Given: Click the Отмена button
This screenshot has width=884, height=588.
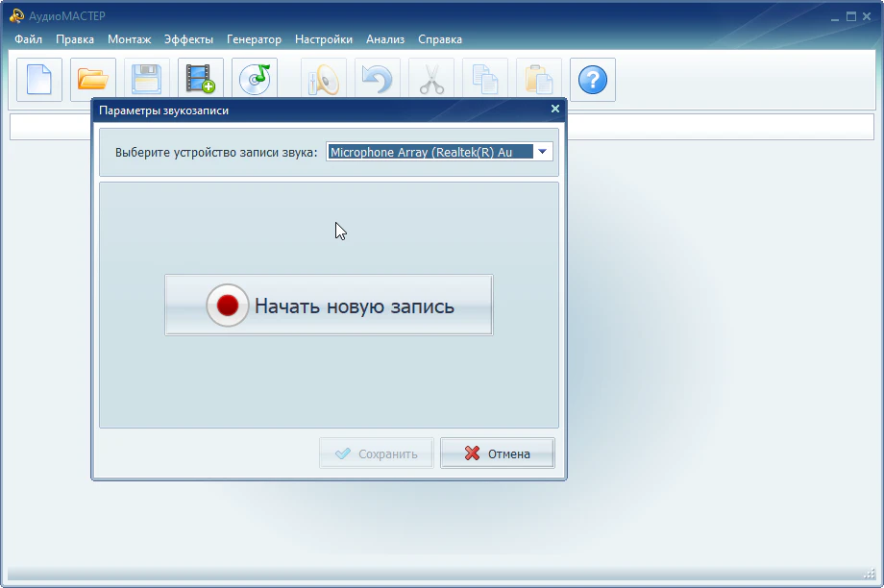Looking at the screenshot, I should pyautogui.click(x=498, y=453).
